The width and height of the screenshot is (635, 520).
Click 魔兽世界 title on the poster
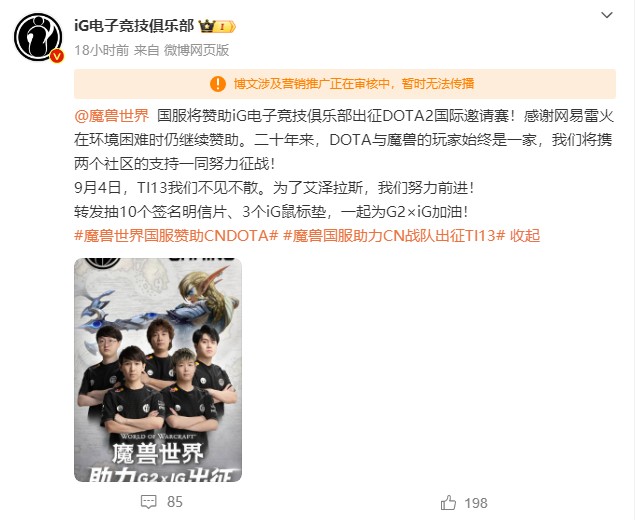(x=158, y=454)
